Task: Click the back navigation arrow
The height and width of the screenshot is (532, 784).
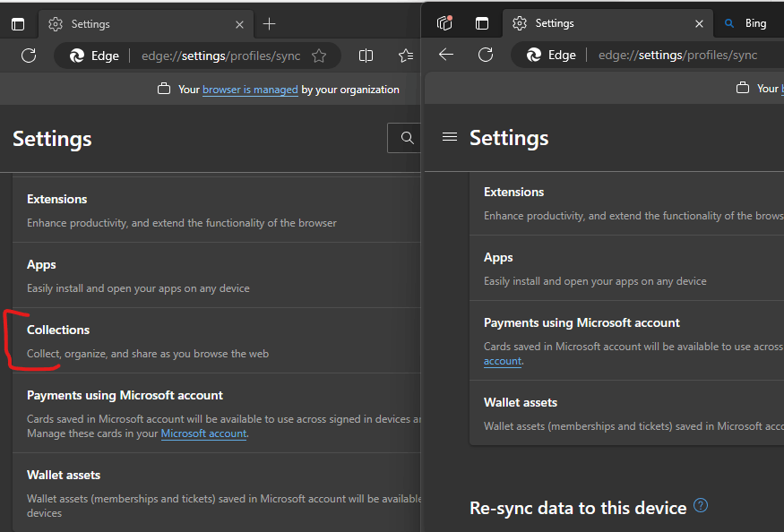Action: [x=445, y=54]
